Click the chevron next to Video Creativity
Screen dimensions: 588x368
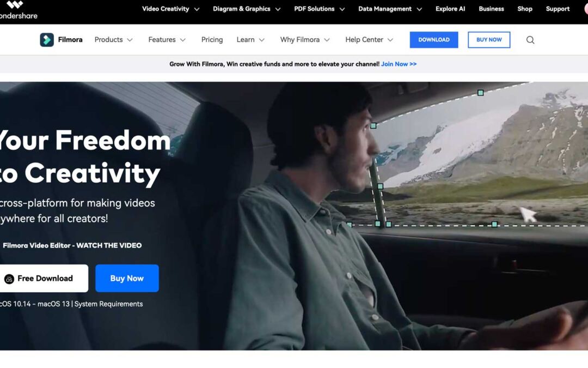tap(197, 9)
